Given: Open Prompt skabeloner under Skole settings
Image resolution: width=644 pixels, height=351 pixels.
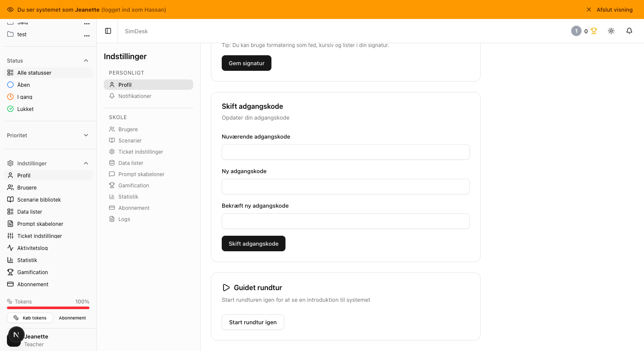Looking at the screenshot, I should [x=148, y=174].
